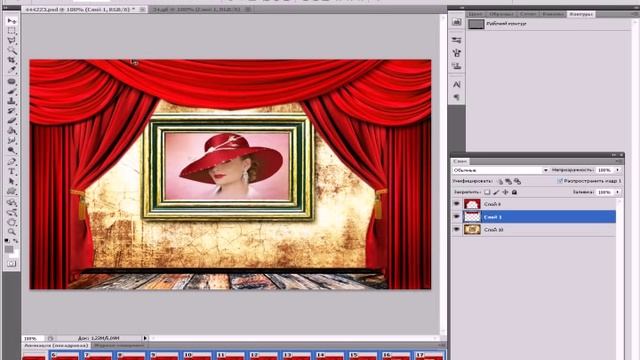Click the canvas vertical scrollbar
Screen dimensions: 640x360
[443, 173]
